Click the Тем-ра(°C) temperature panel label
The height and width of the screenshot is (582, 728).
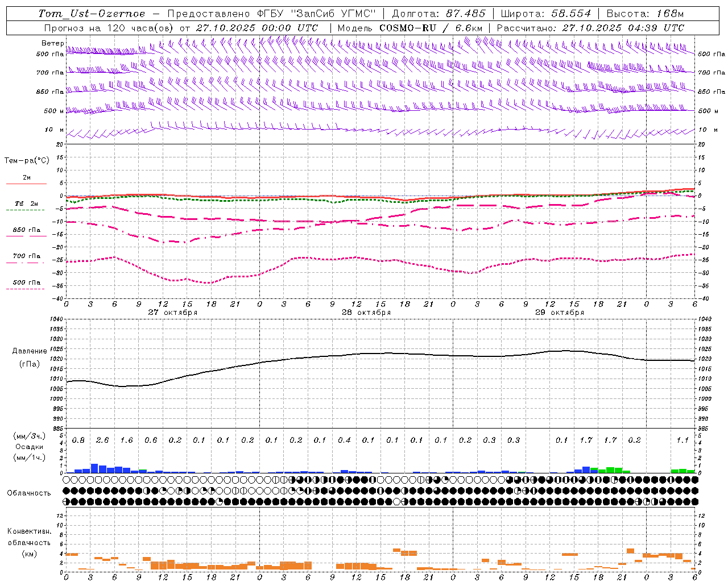pos(27,160)
